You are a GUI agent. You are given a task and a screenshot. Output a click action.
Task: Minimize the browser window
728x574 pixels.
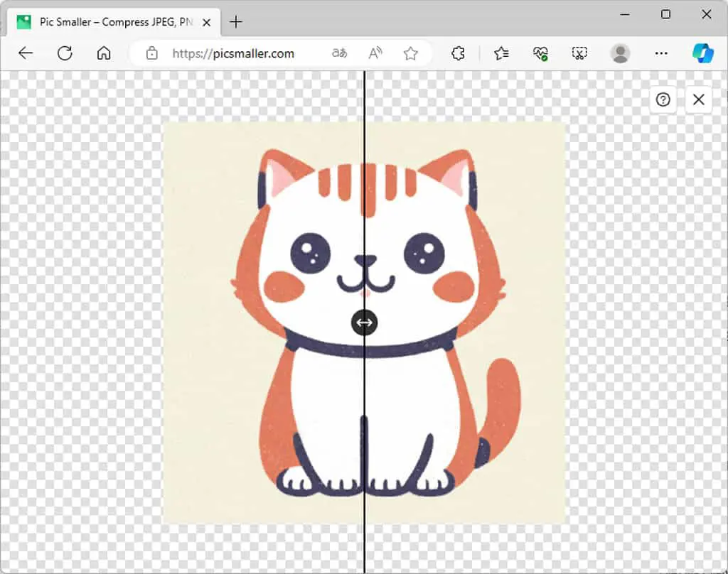[625, 14]
